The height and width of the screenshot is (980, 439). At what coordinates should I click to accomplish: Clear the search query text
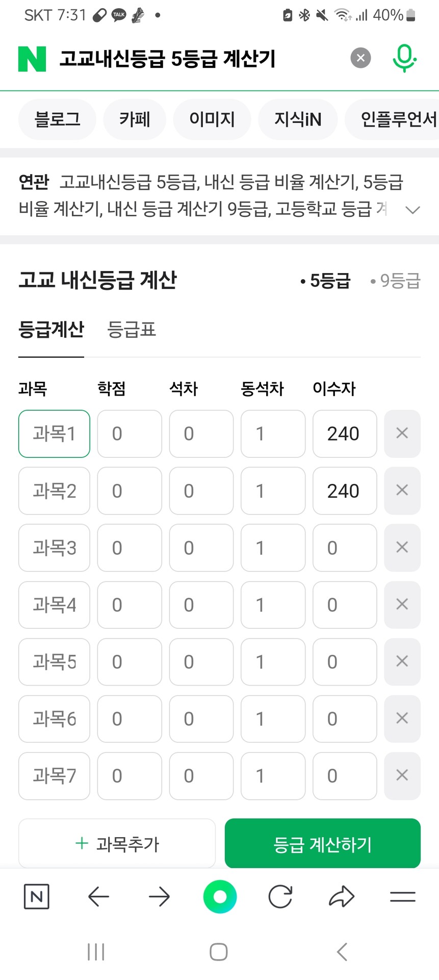[360, 58]
